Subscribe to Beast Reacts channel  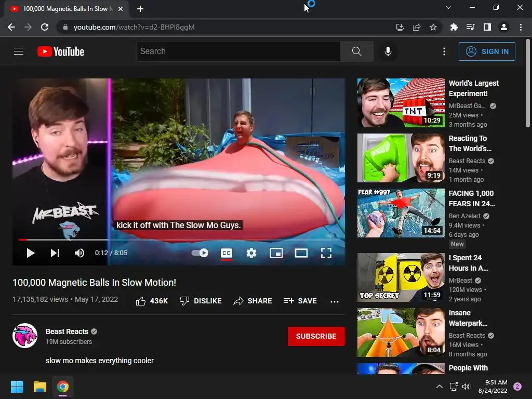click(316, 336)
